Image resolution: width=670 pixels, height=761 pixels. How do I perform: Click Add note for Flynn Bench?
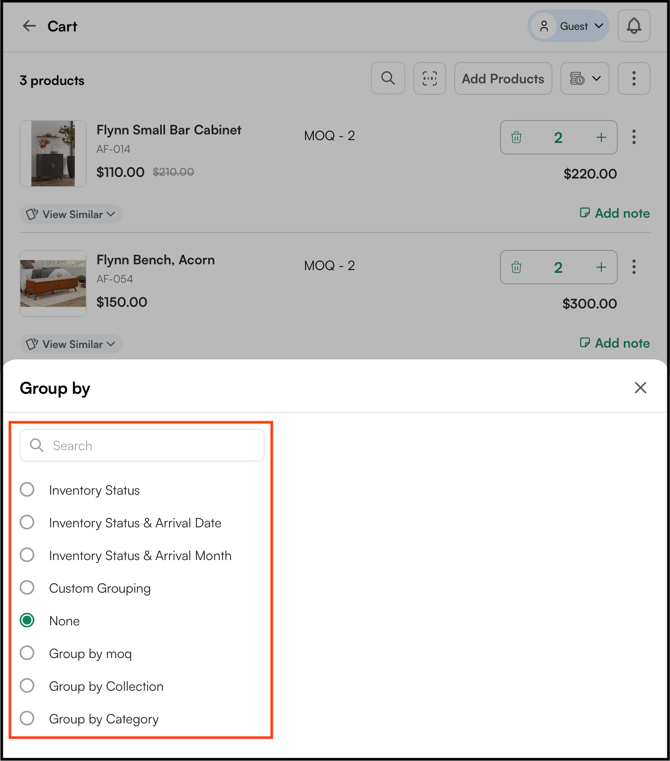coord(615,343)
